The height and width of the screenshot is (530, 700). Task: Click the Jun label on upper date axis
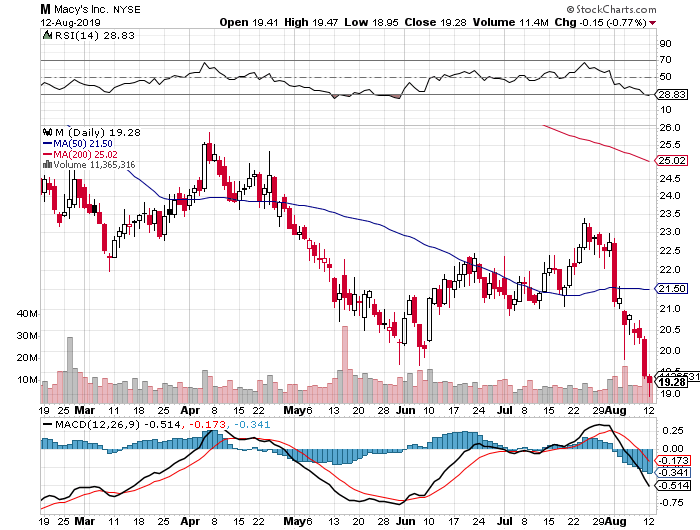(x=405, y=410)
